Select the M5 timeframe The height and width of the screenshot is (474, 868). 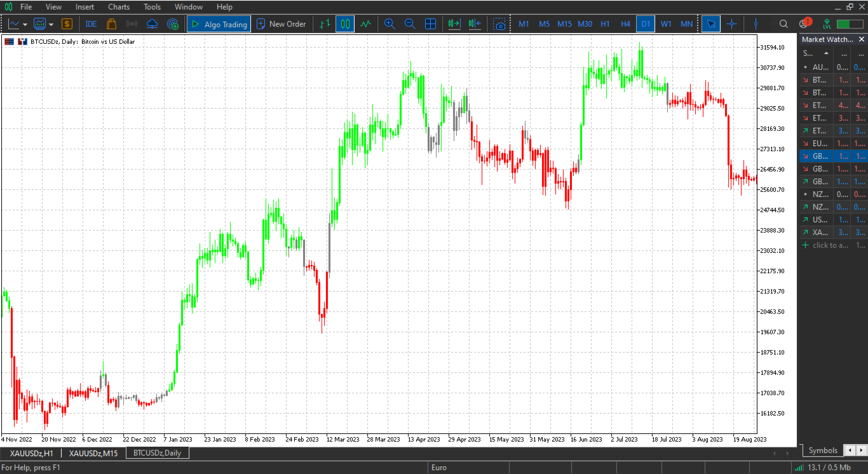point(544,24)
